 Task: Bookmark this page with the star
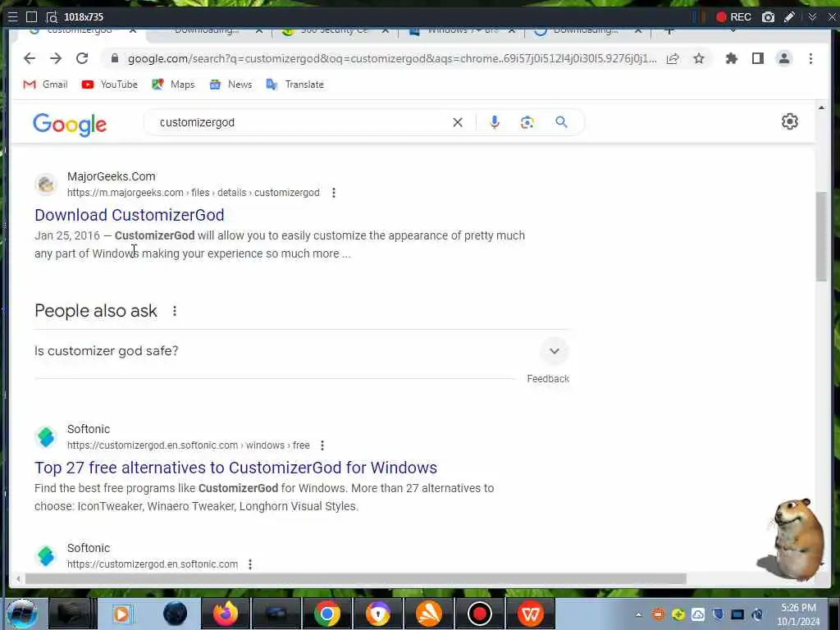click(699, 58)
